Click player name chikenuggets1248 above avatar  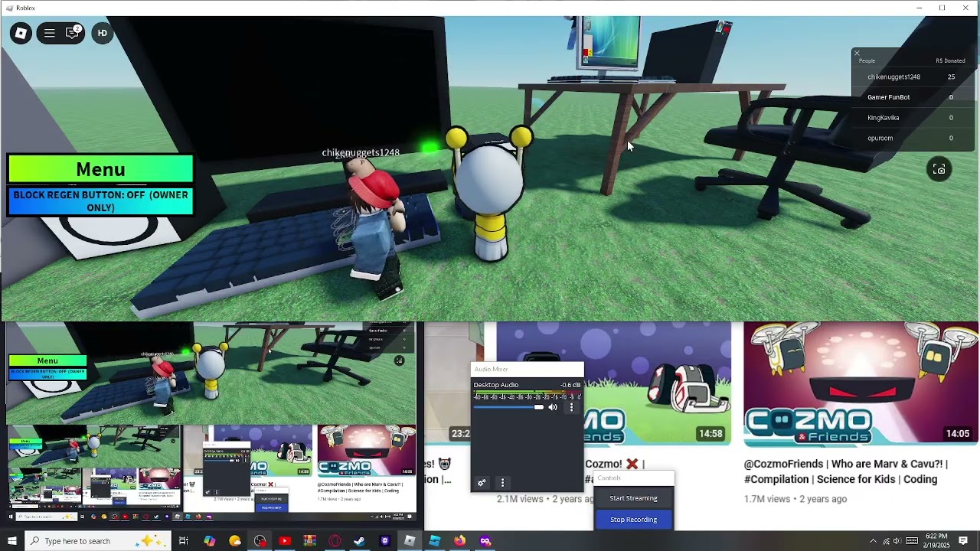(361, 152)
